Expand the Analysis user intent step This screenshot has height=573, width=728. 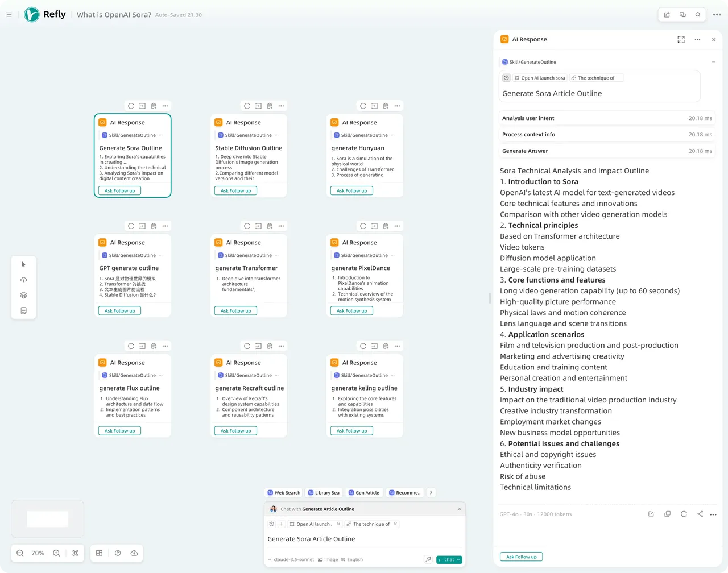coord(606,118)
